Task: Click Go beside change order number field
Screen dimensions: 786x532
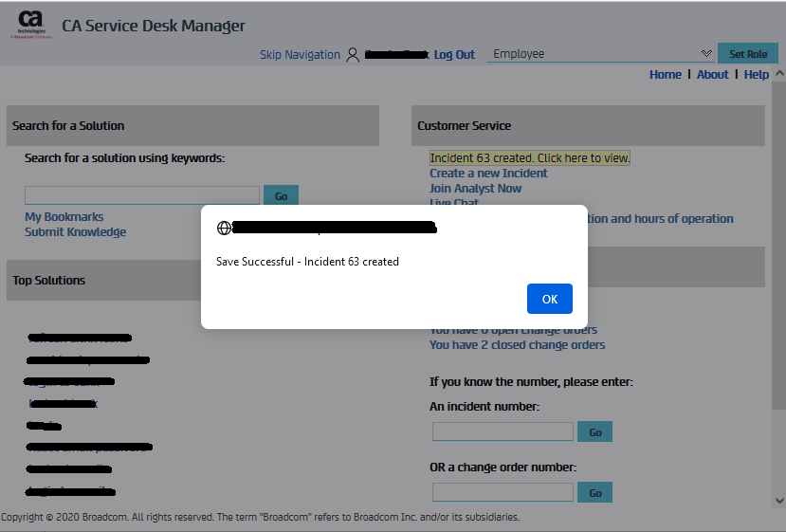Action: (594, 492)
